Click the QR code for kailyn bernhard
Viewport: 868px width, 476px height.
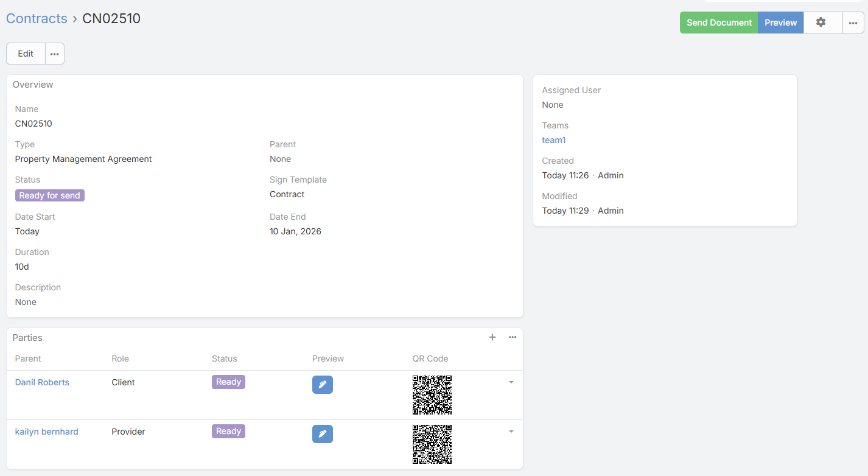[432, 444]
